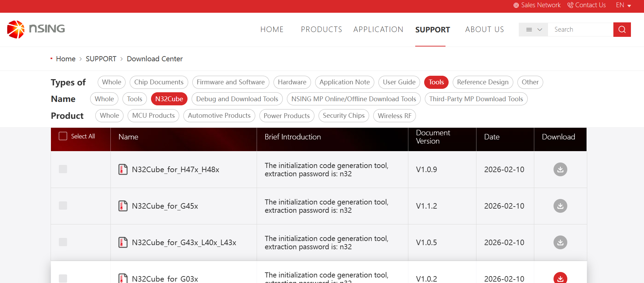Click the NSING logo
The image size is (644, 283).
[36, 29]
